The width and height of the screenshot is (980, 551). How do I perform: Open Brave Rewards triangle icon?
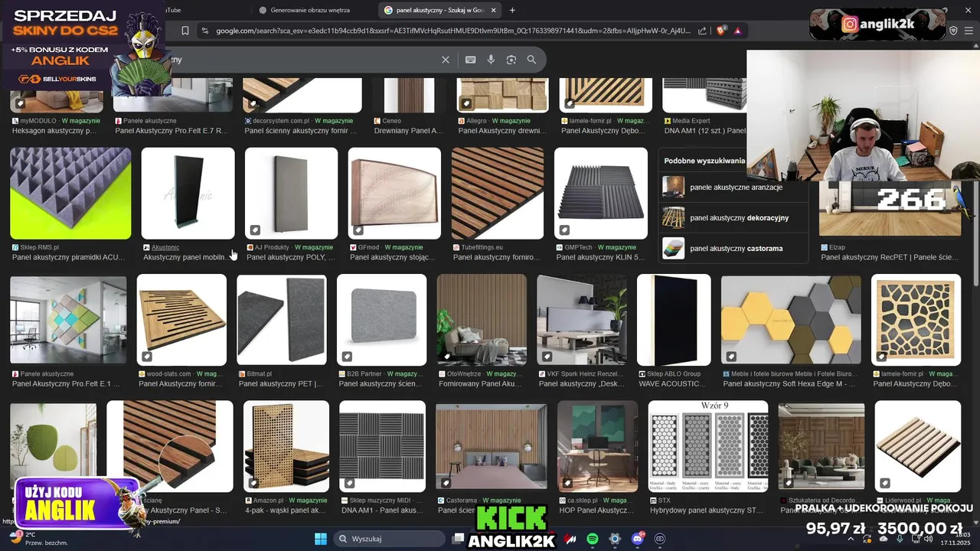pyautogui.click(x=737, y=31)
